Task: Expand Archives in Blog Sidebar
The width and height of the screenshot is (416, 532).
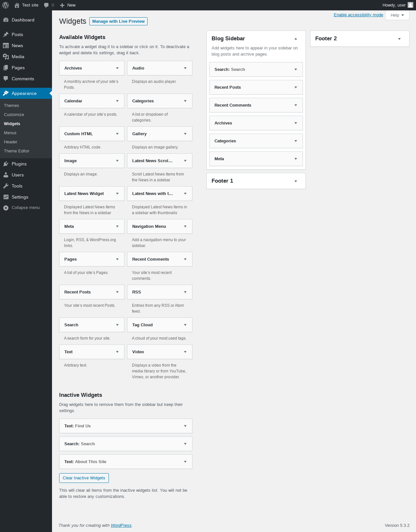Action: point(296,123)
